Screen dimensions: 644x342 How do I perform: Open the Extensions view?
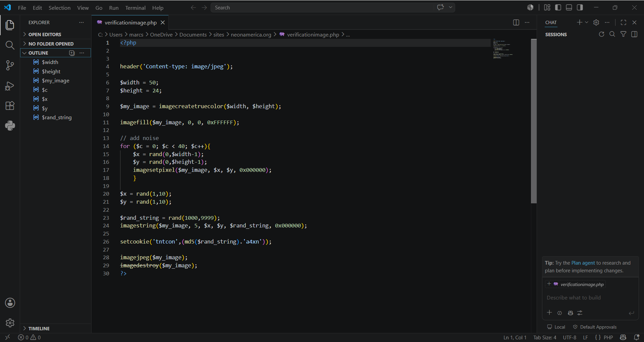(10, 106)
